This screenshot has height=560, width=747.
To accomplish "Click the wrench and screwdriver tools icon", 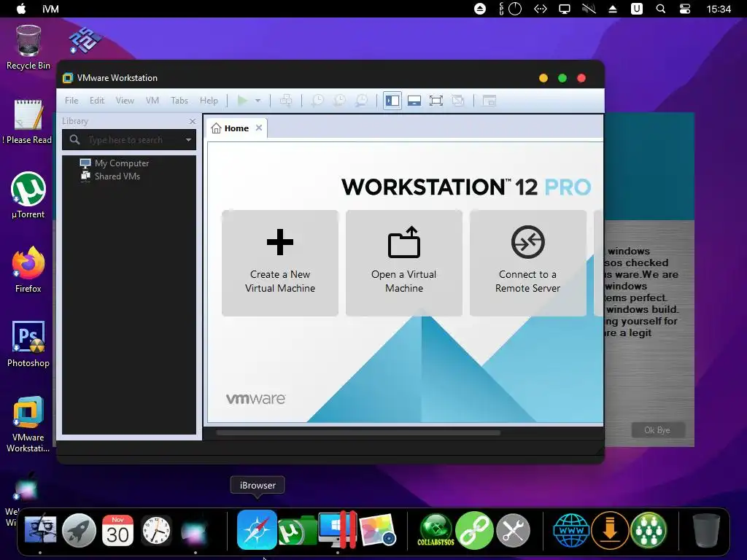I will (x=513, y=530).
